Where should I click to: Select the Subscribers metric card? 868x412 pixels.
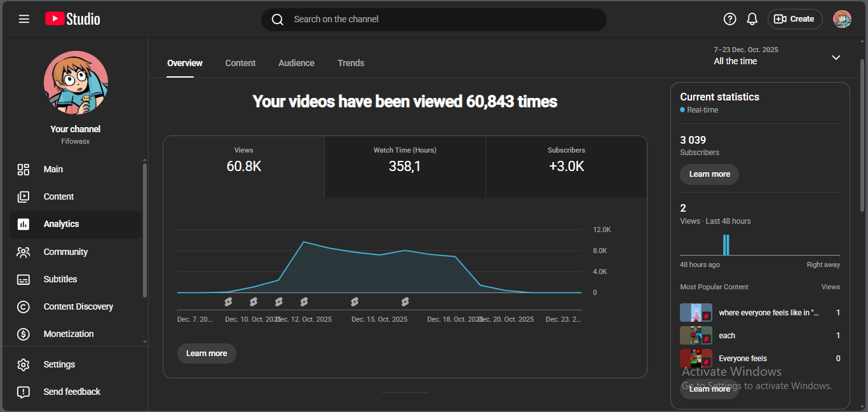pos(566,167)
